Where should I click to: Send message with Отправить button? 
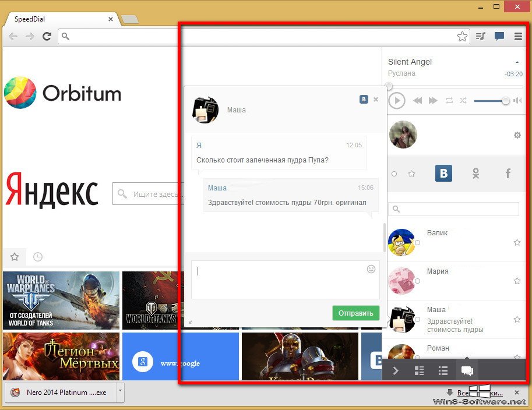click(355, 313)
